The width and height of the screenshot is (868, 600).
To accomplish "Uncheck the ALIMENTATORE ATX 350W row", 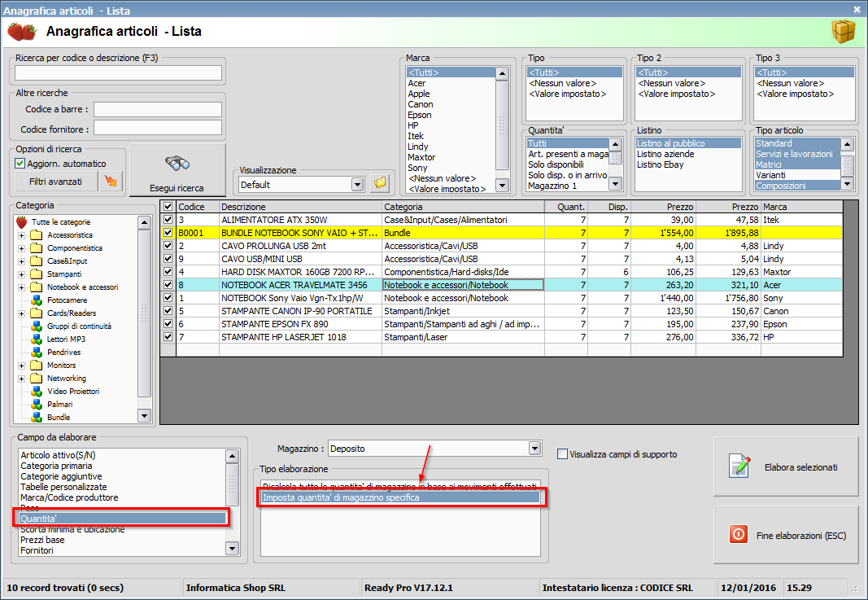I will (168, 220).
